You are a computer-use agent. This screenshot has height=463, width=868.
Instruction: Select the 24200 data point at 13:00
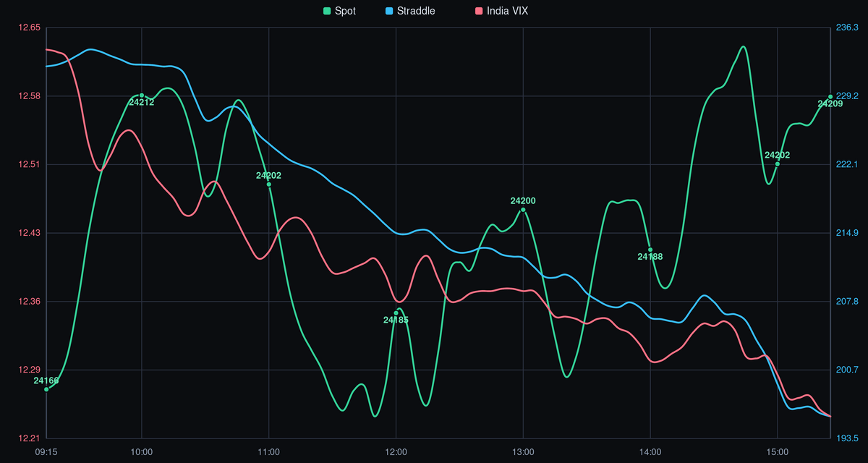tap(523, 210)
